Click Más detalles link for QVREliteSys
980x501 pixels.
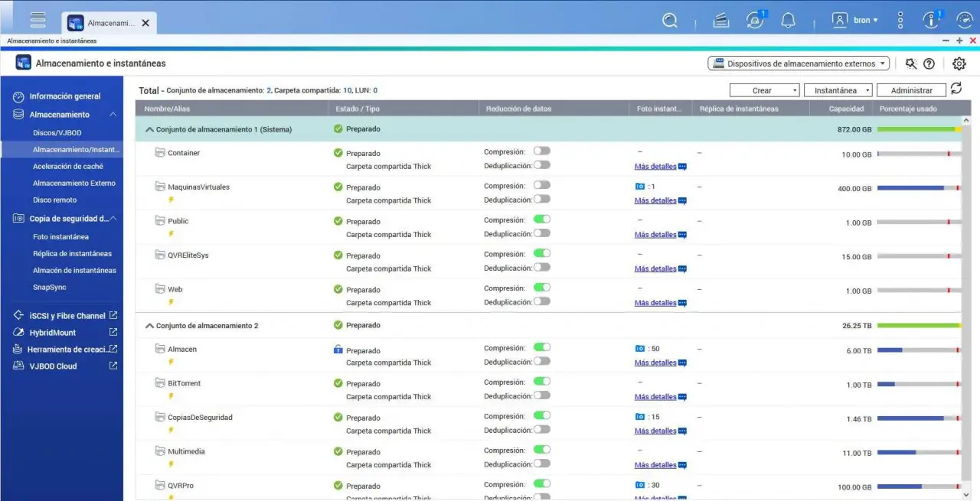point(655,269)
